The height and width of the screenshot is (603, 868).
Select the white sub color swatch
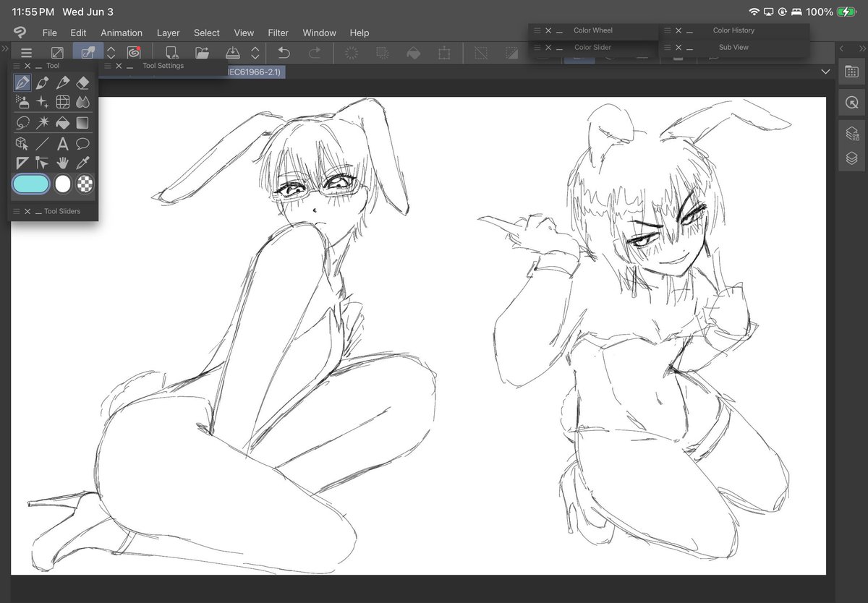pos(63,184)
